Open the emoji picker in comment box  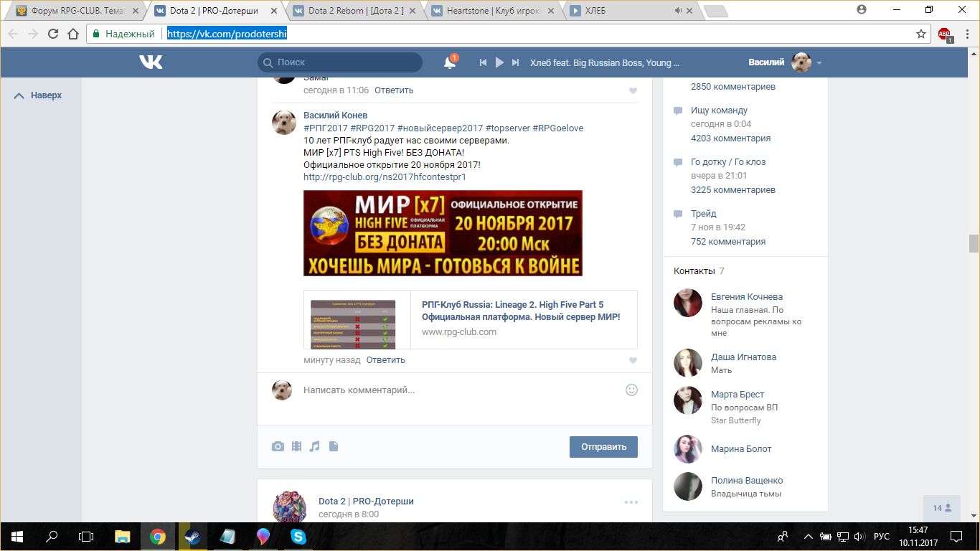point(631,390)
